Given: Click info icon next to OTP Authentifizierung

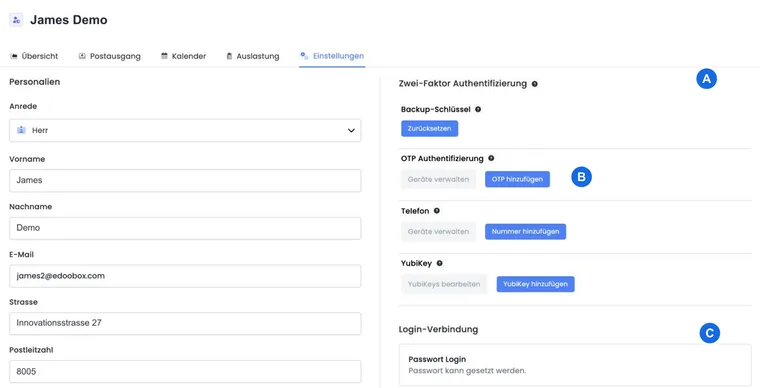Looking at the screenshot, I should coord(491,158).
